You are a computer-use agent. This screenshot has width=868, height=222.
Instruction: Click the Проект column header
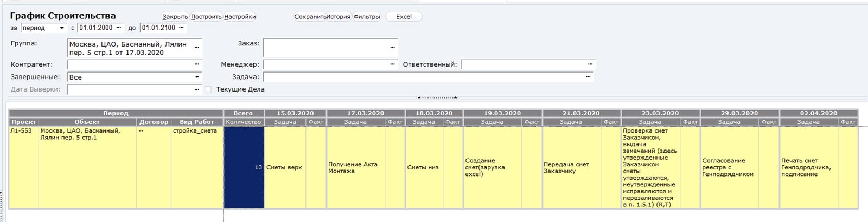pos(24,122)
